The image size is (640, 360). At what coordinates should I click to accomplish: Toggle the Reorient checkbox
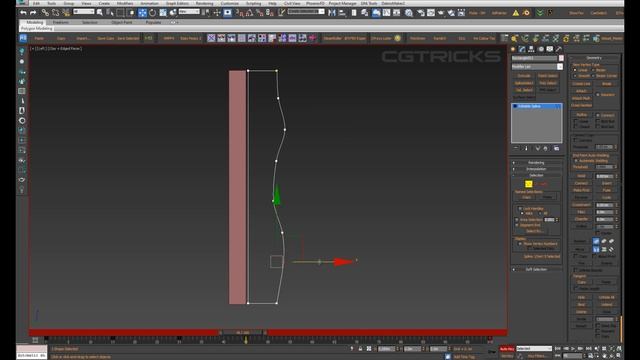tap(598, 95)
